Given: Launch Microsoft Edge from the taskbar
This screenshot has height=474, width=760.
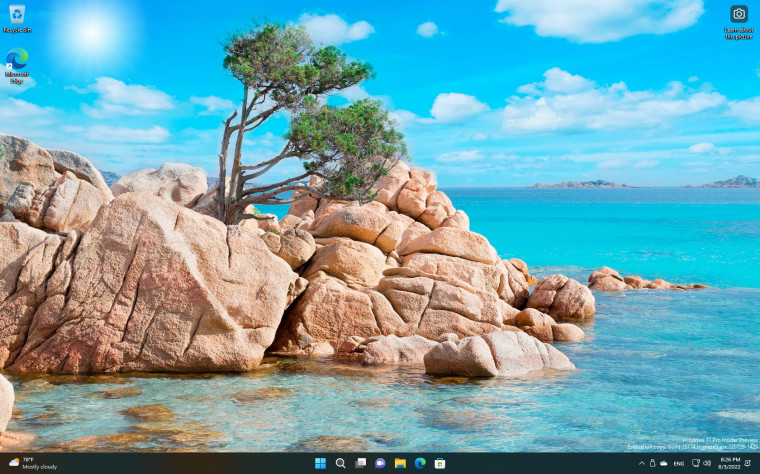Looking at the screenshot, I should click(420, 463).
